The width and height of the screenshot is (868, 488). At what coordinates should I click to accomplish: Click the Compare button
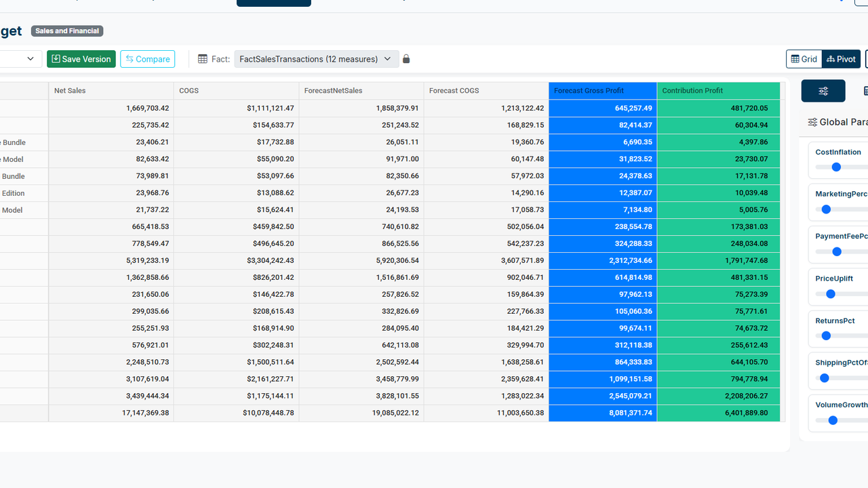tap(148, 59)
